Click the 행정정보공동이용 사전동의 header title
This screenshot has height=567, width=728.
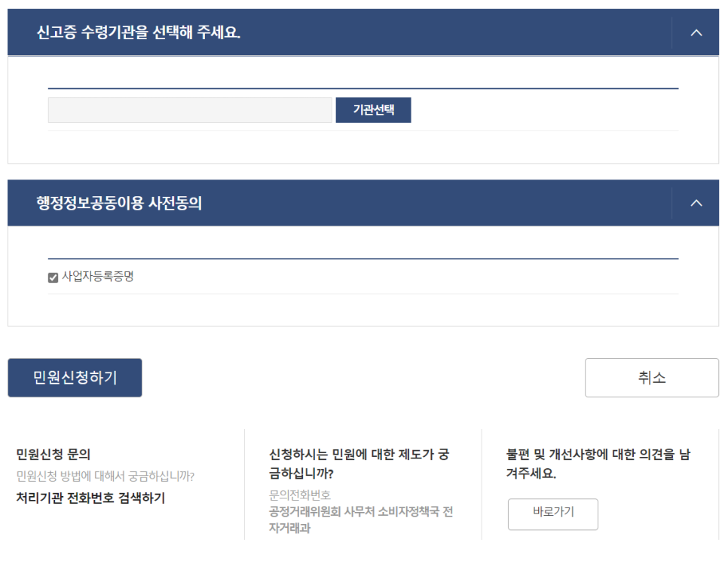[x=119, y=203]
